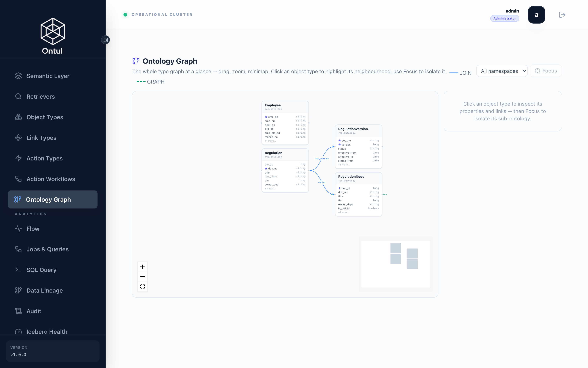The width and height of the screenshot is (588, 368).
Task: Click the v1.0.0 version label
Action: [x=18, y=355]
